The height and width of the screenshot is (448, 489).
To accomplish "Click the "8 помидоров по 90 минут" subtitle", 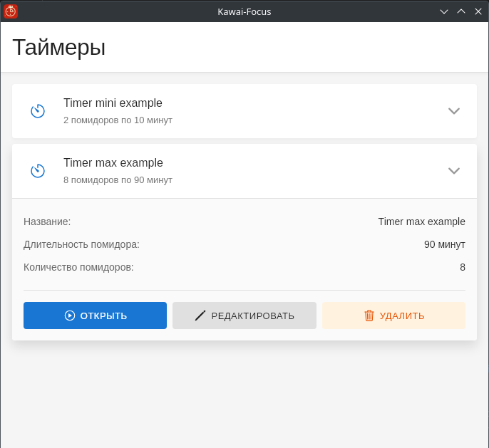I will [x=118, y=180].
